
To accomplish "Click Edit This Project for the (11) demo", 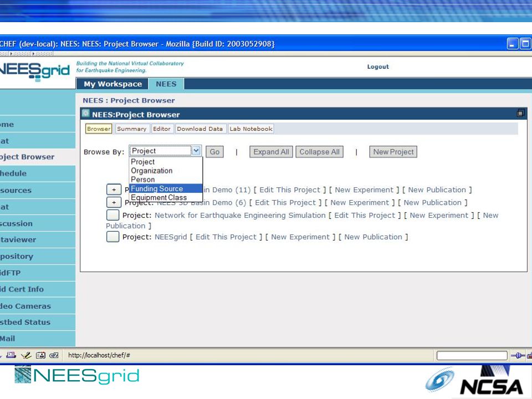I will [x=290, y=190].
